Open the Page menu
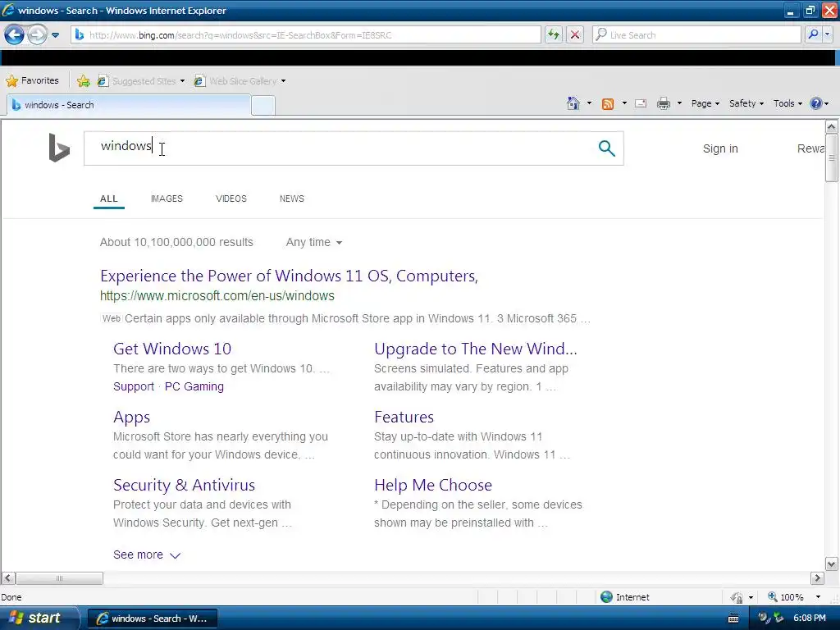The height and width of the screenshot is (630, 840). 705,103
